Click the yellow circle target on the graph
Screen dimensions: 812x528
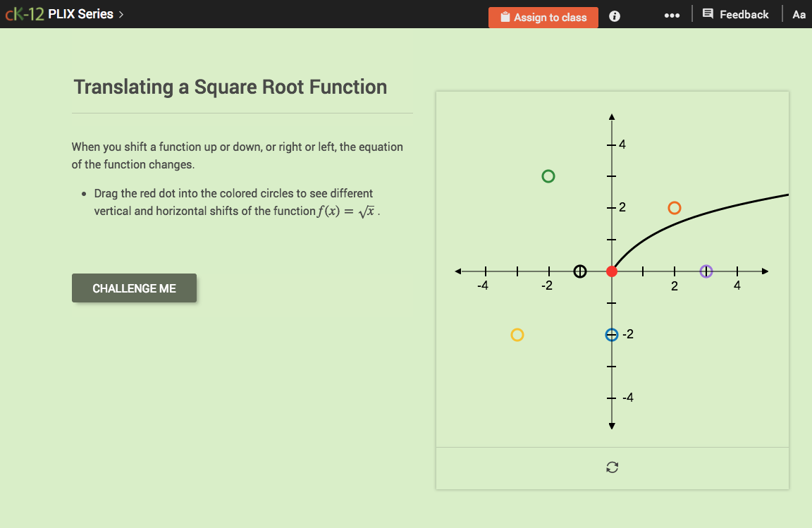pyautogui.click(x=517, y=335)
